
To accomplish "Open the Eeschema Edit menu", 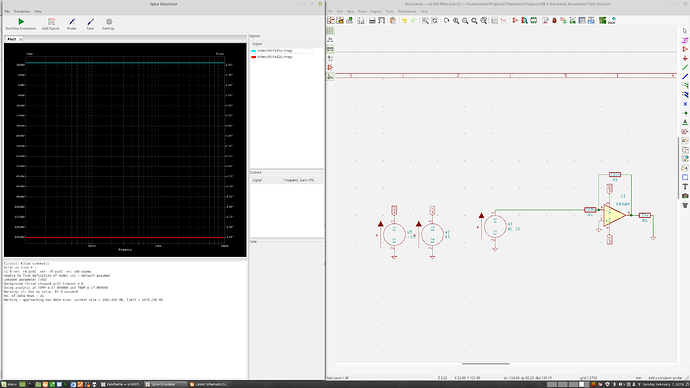I will 340,11.
